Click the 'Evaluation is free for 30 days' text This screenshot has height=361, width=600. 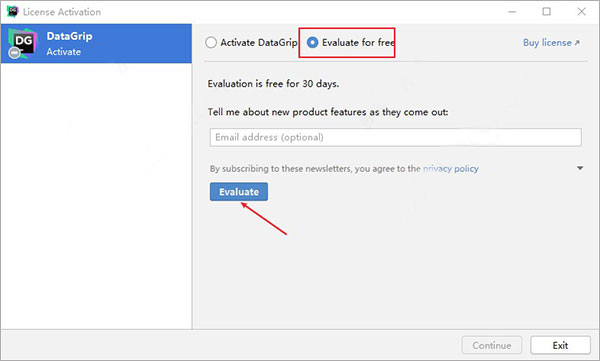[x=273, y=83]
